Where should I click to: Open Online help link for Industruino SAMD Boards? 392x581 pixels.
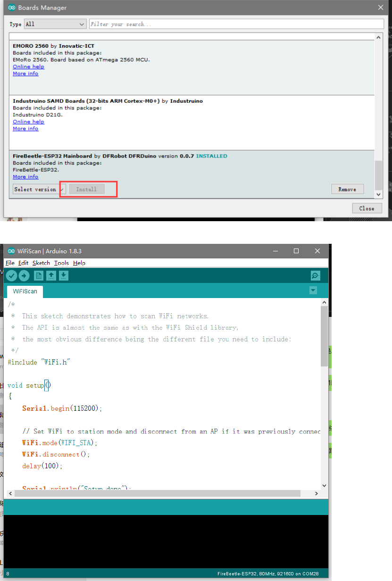click(28, 122)
